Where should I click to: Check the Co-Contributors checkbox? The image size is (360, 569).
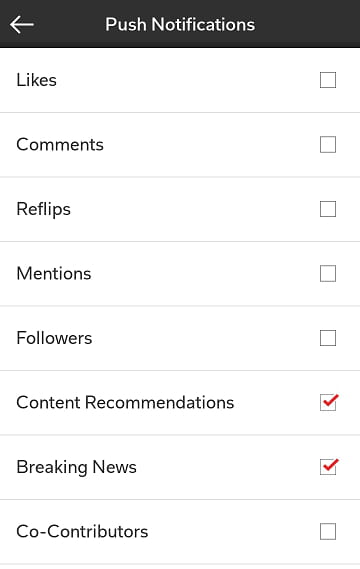click(328, 532)
